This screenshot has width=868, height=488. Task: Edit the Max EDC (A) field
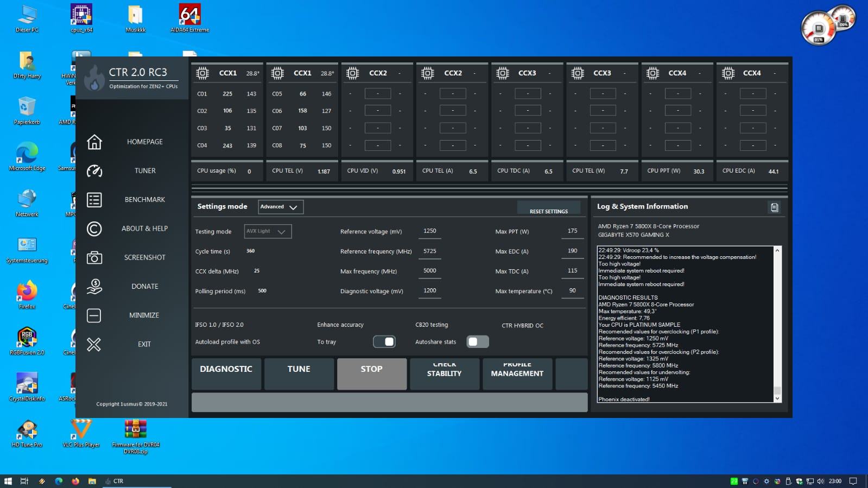(573, 251)
